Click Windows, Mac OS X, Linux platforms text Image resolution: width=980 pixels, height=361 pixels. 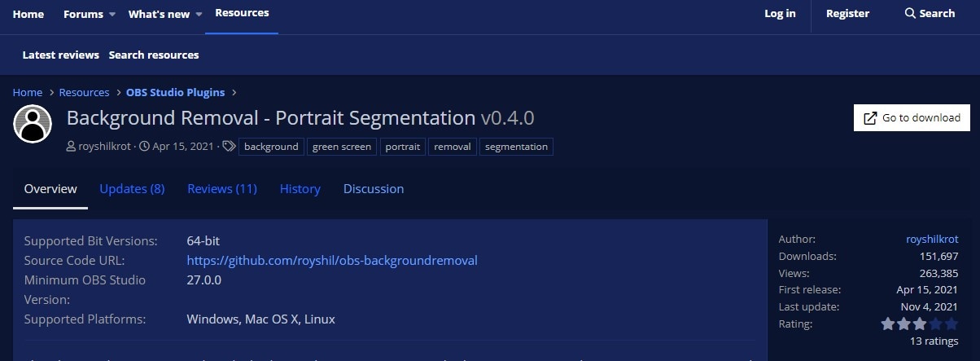click(x=261, y=319)
